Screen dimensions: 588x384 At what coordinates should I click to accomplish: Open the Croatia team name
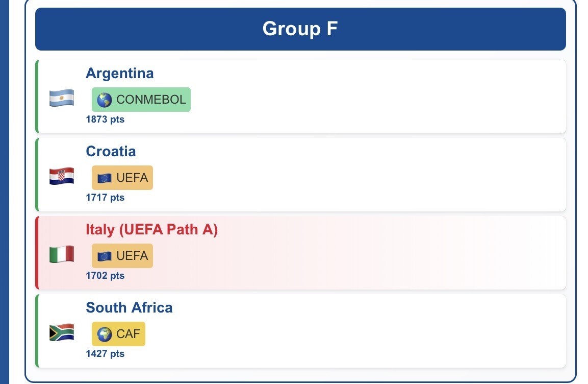pyautogui.click(x=111, y=151)
